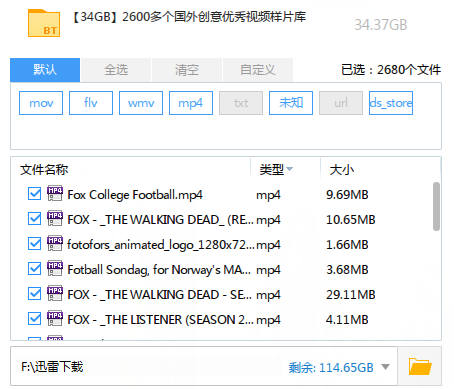This screenshot has height=389, width=454.
Task: Click the file list vertical scrollbar
Action: [436, 206]
